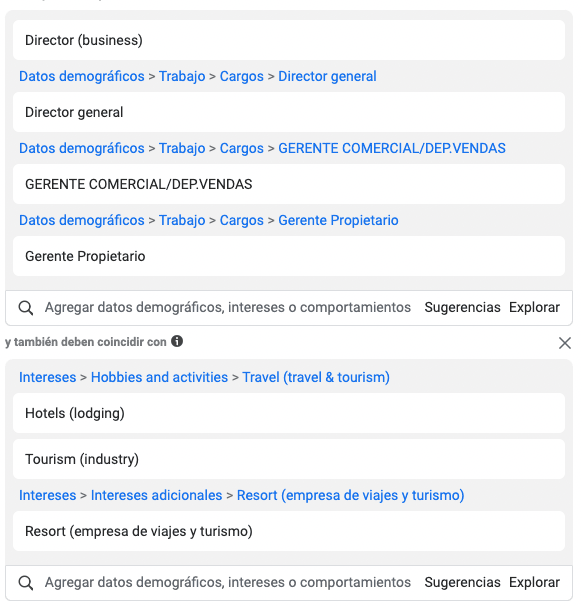
Task: Open the 'GERENTE COMERCIAL/DEP.VENDAS' breadcrumb link
Action: (x=392, y=148)
